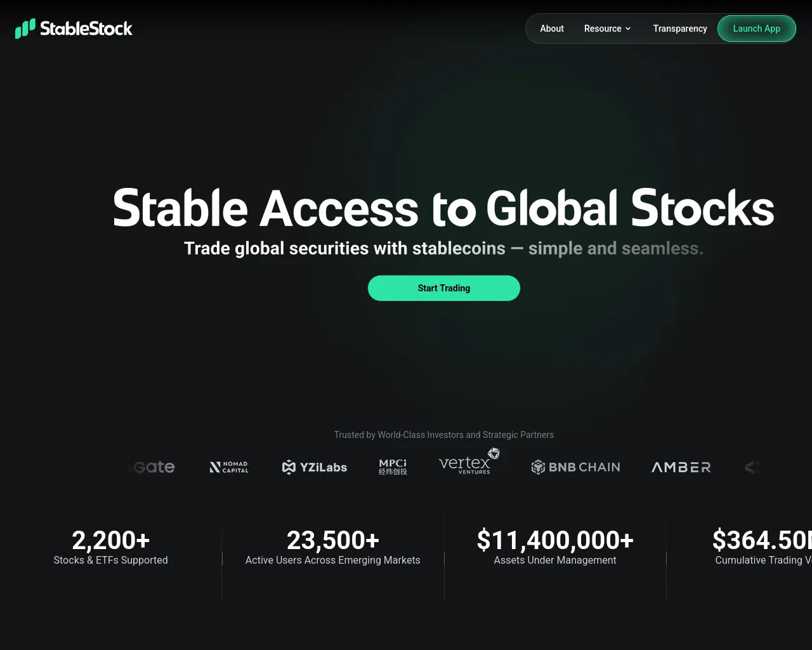Click the Launch App button
This screenshot has height=650, width=812.
(757, 29)
